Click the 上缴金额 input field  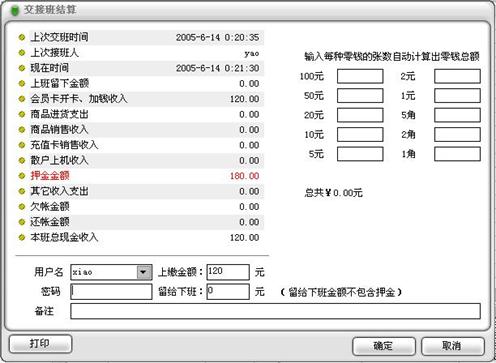(228, 272)
